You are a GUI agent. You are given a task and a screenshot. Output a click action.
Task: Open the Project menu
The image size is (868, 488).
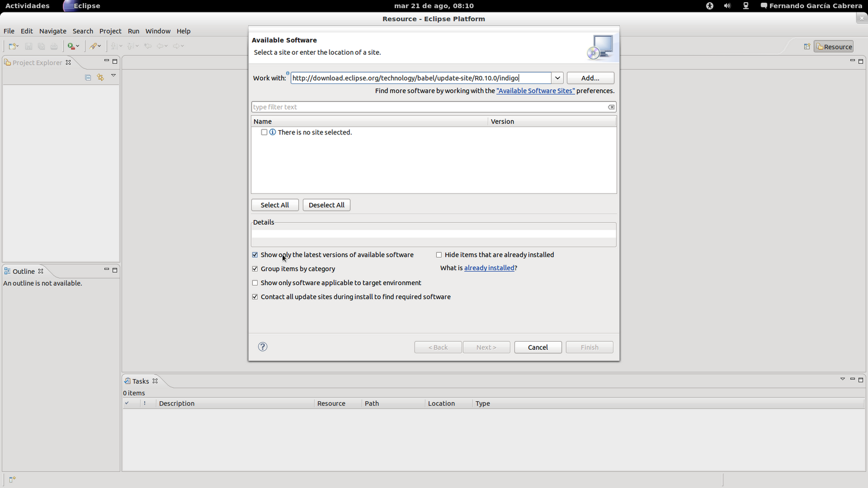tap(110, 31)
